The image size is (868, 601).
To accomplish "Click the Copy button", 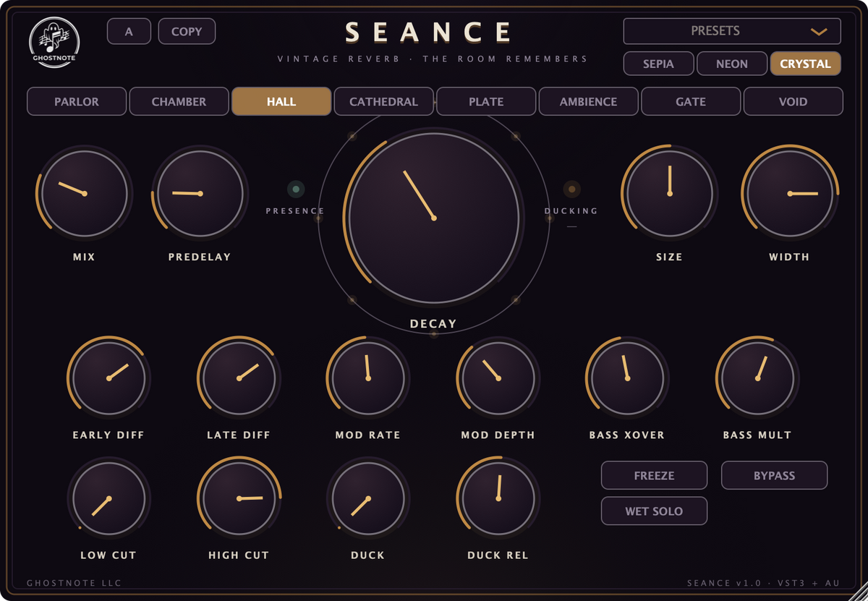I will coord(187,31).
